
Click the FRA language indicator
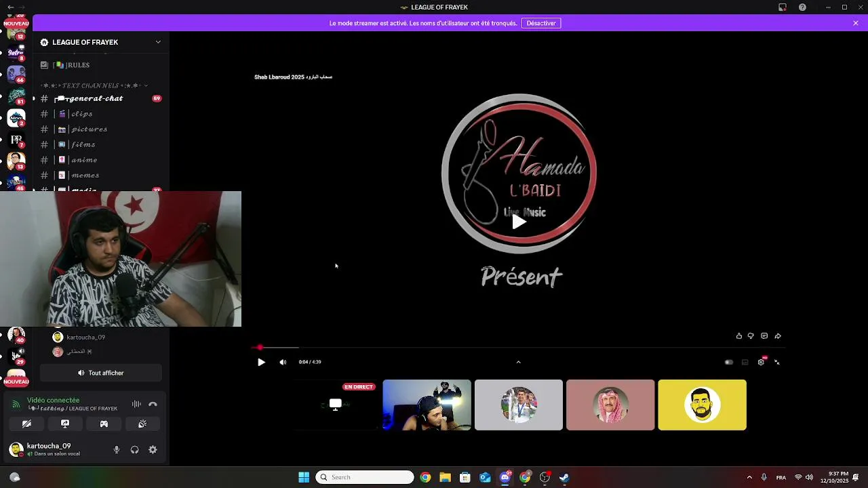point(781,477)
